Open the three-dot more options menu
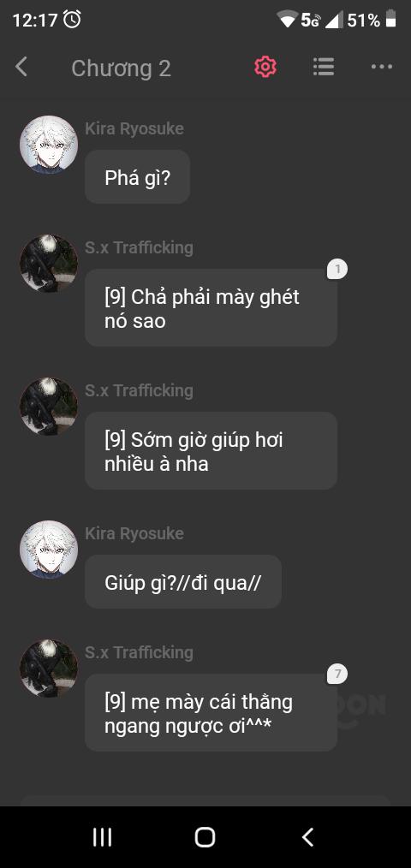Screen dimensions: 411x868 382,67
